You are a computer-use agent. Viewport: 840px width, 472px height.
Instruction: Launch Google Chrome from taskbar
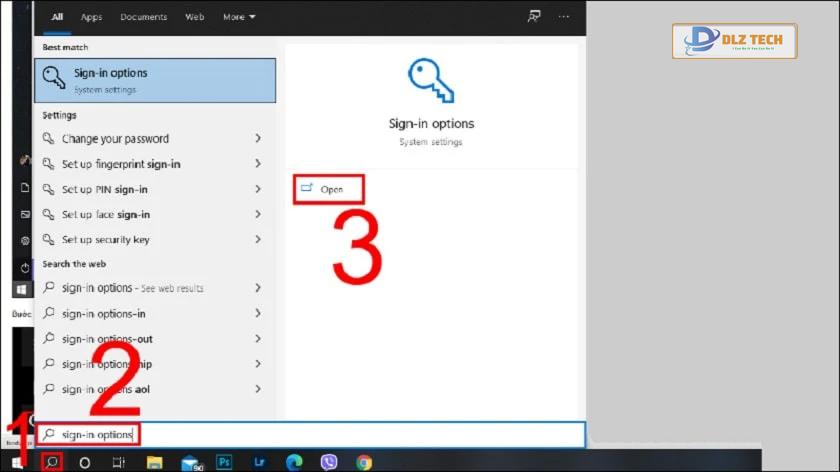coord(364,462)
